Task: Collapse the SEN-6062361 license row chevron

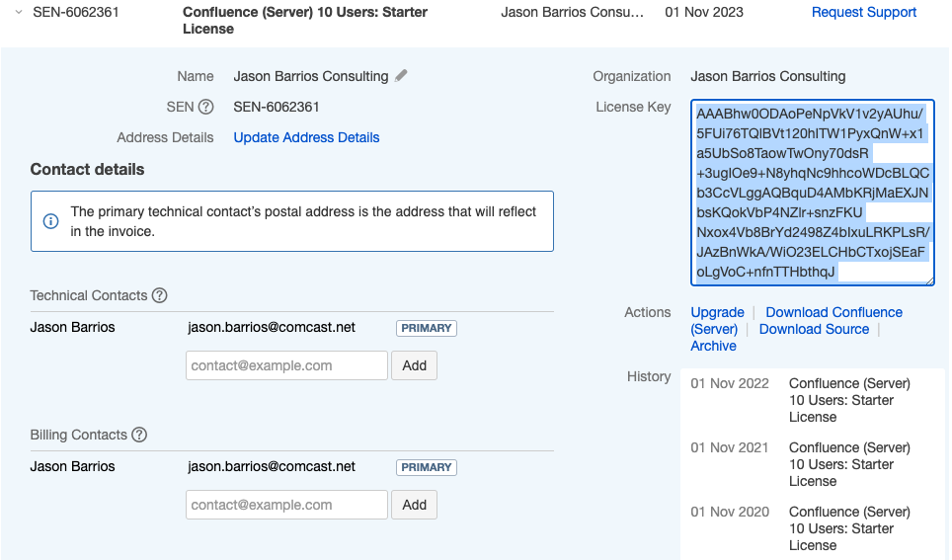Action: 19,12
